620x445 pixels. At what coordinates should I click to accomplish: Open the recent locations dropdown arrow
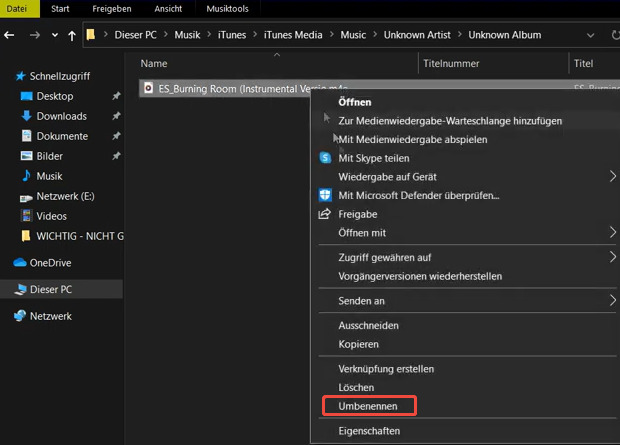[x=54, y=35]
